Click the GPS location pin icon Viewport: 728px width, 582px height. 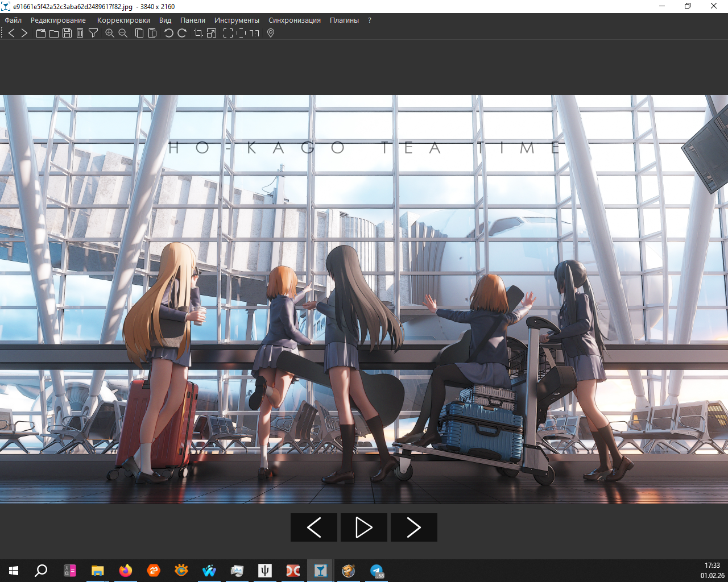point(271,34)
